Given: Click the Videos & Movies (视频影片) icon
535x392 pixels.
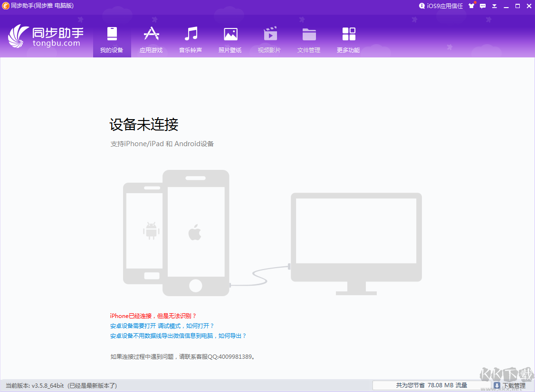Looking at the screenshot, I should tap(269, 33).
